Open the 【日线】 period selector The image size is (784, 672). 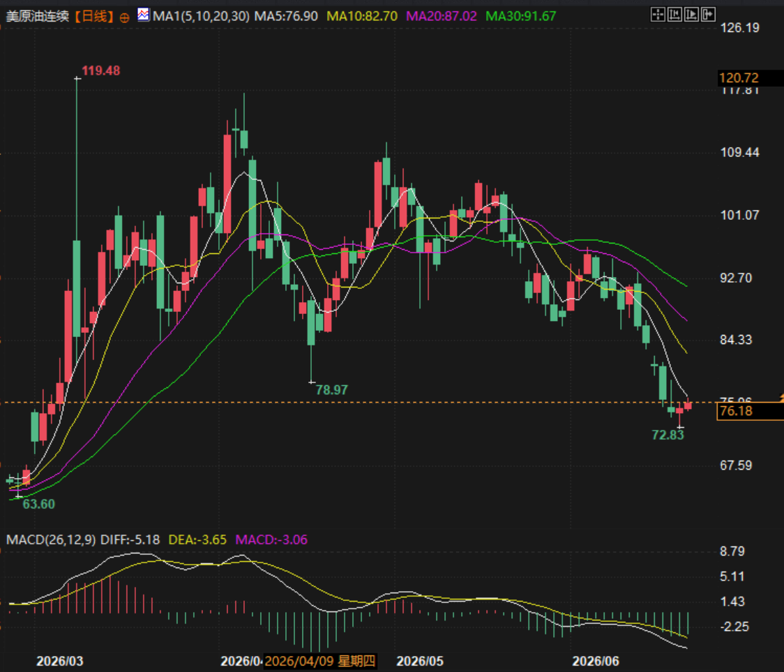pos(94,17)
